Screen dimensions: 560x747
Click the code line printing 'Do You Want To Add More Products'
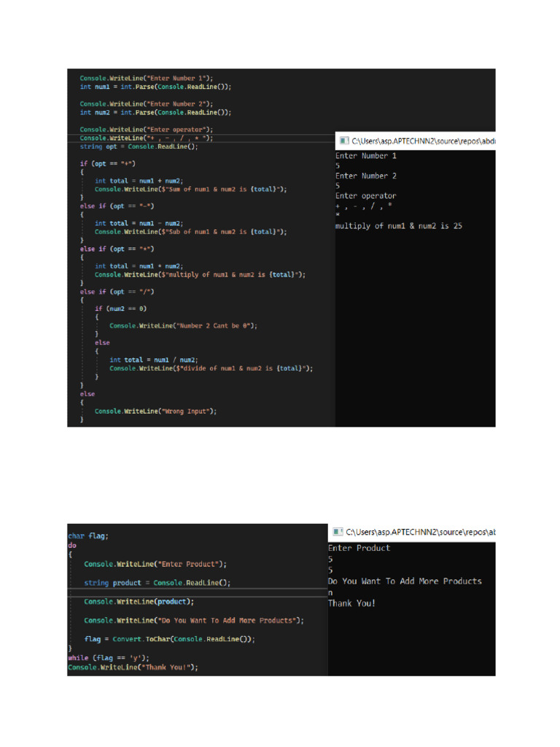pyautogui.click(x=194, y=620)
